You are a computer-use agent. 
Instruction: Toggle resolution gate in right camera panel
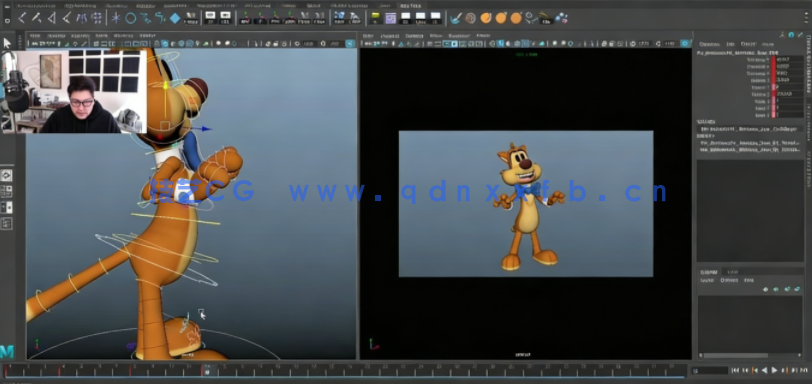(x=446, y=43)
